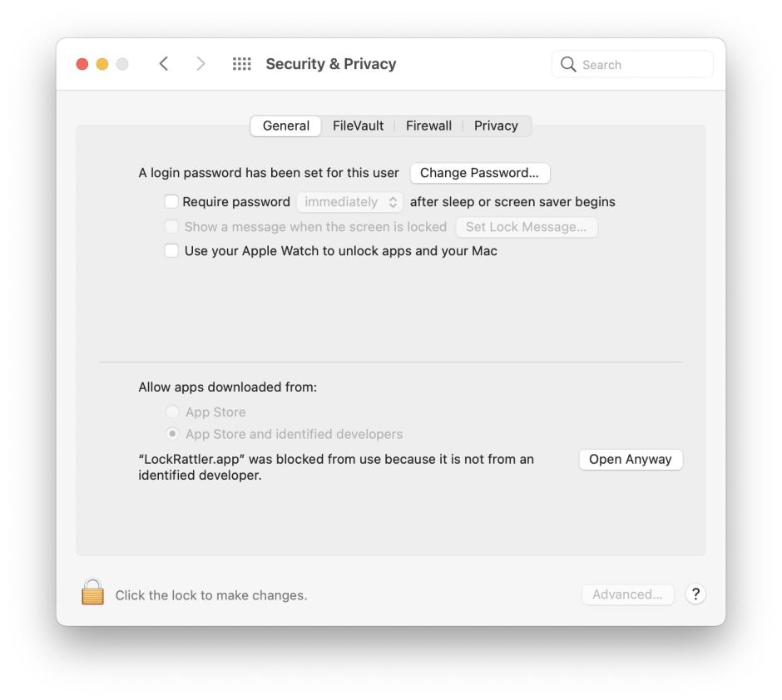Click the Open Anyway button

pyautogui.click(x=631, y=460)
